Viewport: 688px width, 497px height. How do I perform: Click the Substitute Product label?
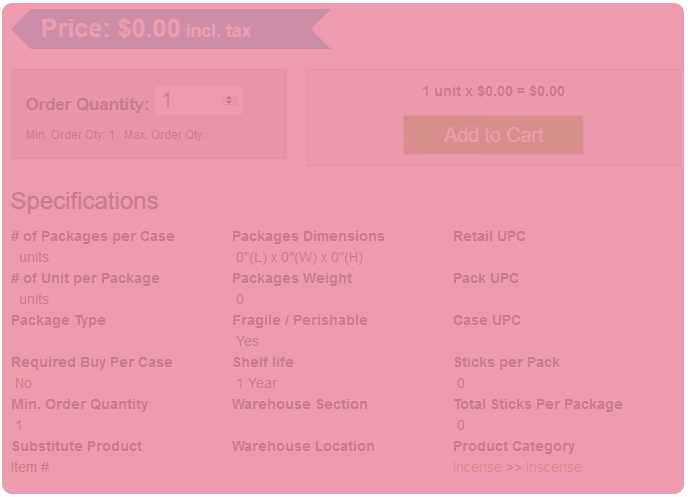77,446
